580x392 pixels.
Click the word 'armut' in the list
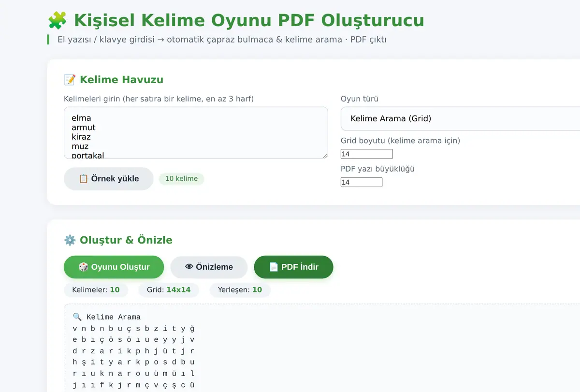coord(84,128)
